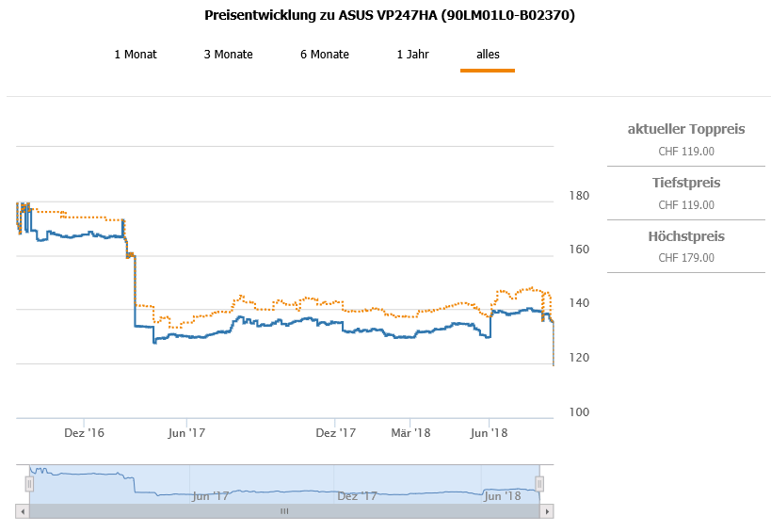This screenshot has height=532, width=771.
Task: Switch to the "3 Monate" range tab
Action: click(x=229, y=55)
